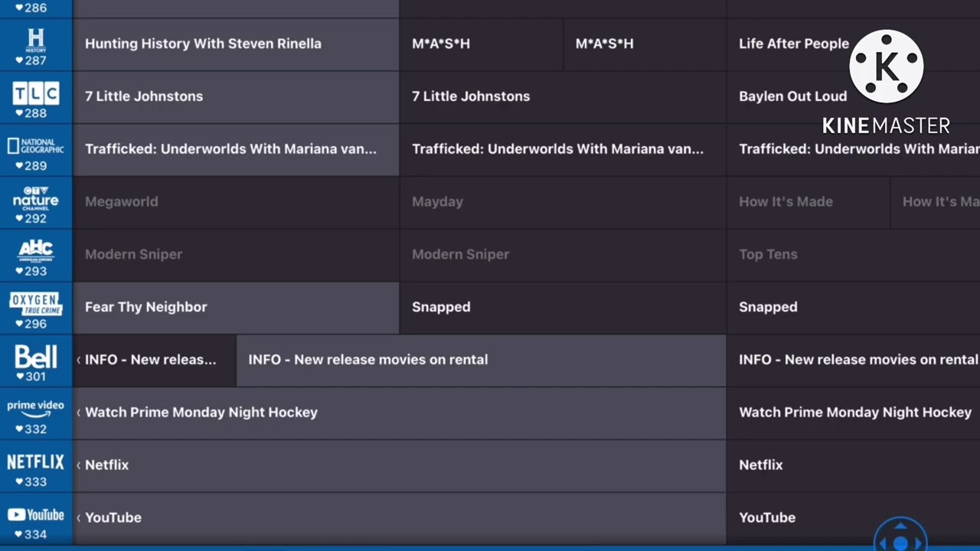Select the upcoming Modern Sniper episode
Viewport: 980px width, 551px height.
click(563, 255)
